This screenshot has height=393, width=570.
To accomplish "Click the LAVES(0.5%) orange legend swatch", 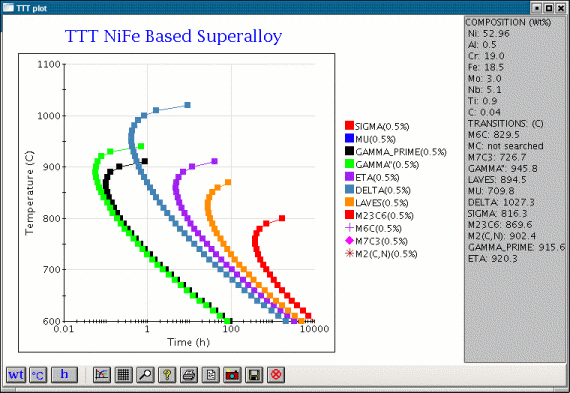I will point(349,202).
